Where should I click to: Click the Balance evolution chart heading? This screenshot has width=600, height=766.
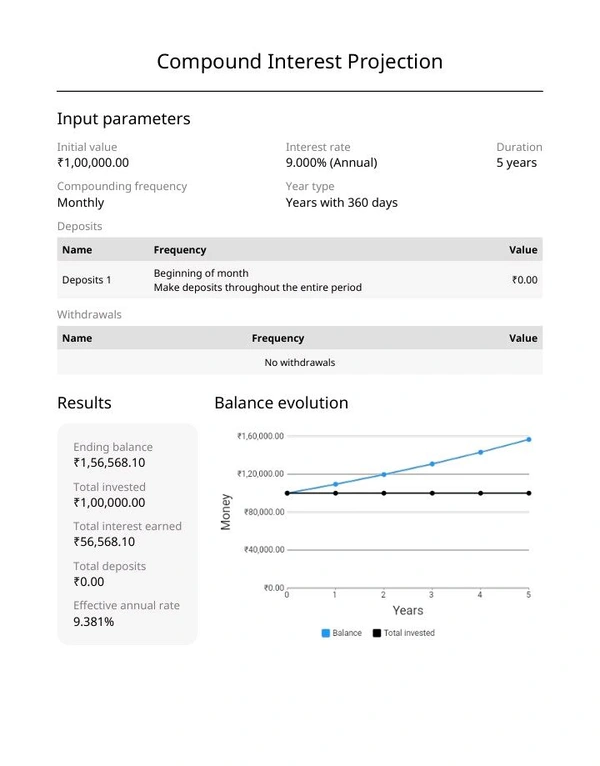pyautogui.click(x=281, y=403)
